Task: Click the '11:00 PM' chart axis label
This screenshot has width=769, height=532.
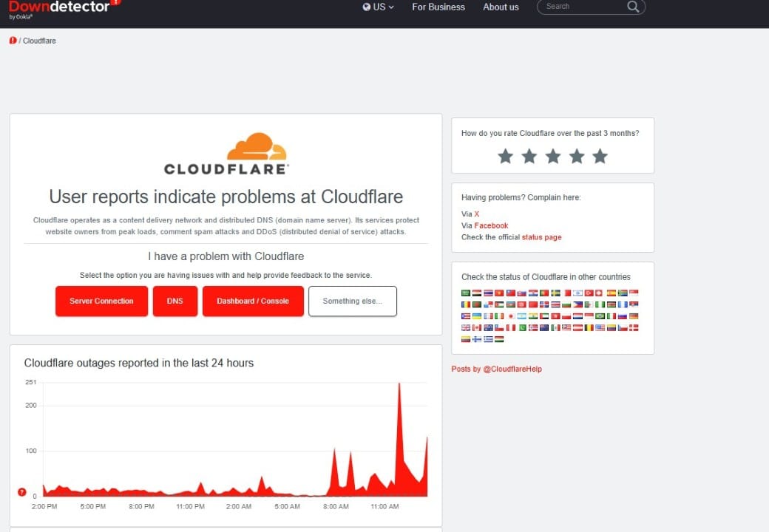Action: 190,507
